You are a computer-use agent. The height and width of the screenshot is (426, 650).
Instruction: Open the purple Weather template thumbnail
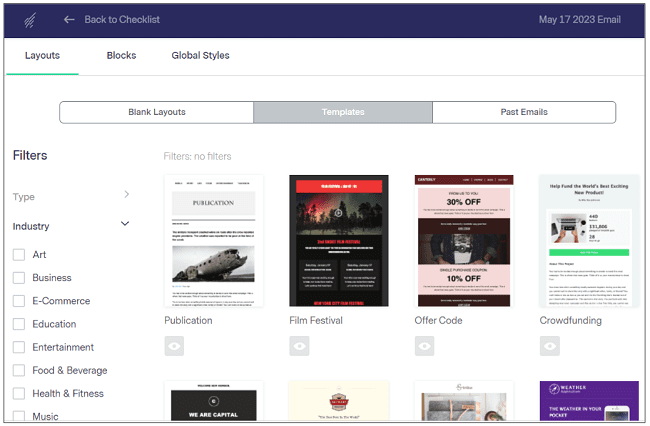tap(589, 401)
